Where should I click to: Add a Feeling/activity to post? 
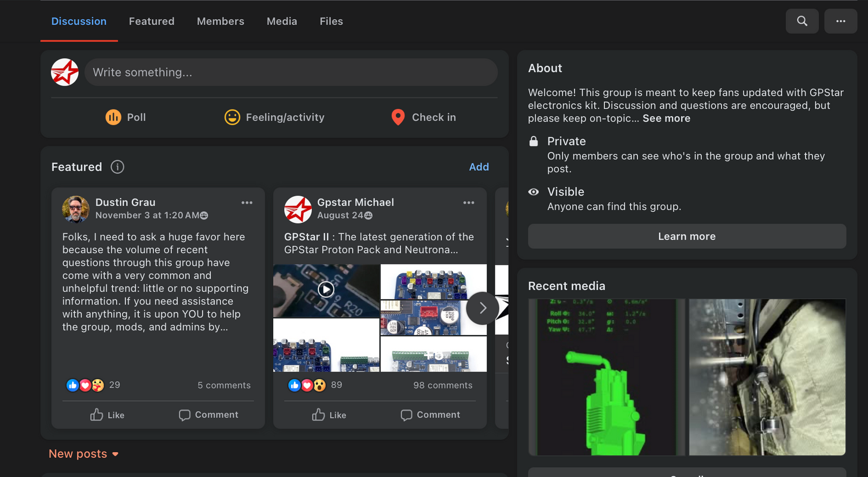point(274,118)
